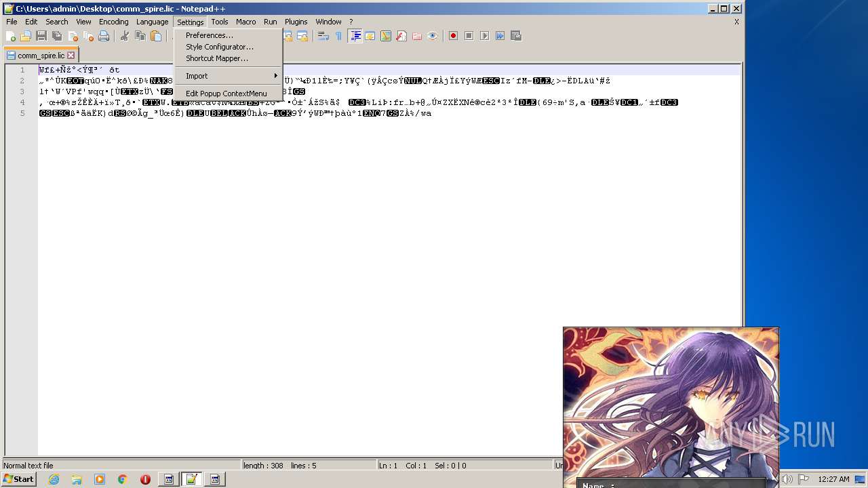Viewport: 868px width, 488px height.
Task: Start macro recording with the red record icon
Action: tap(453, 36)
